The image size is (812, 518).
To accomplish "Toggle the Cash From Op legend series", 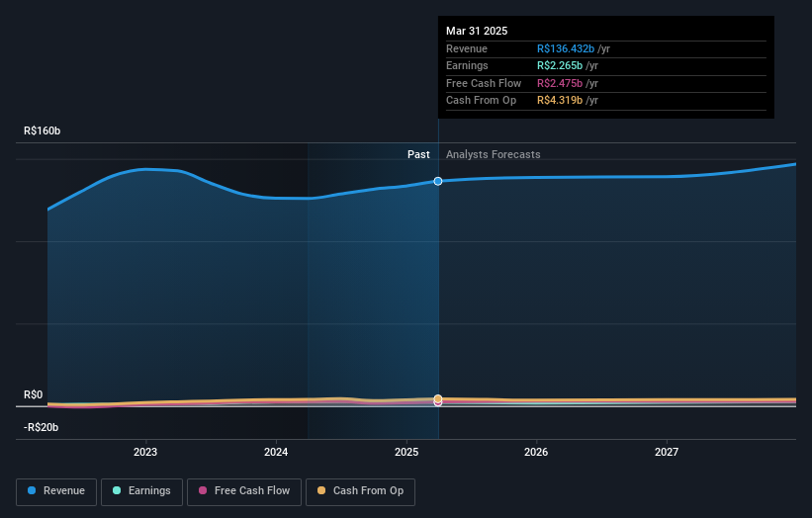I will (x=360, y=491).
